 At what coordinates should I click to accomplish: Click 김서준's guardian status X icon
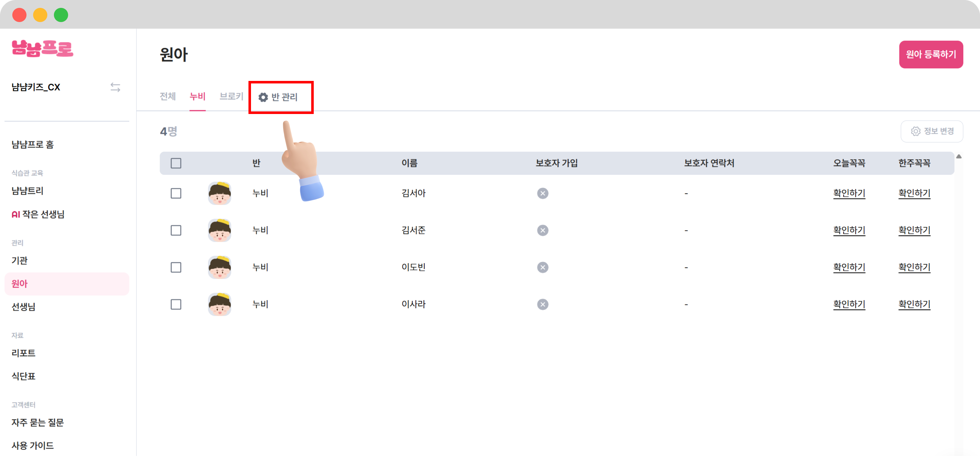[542, 230]
